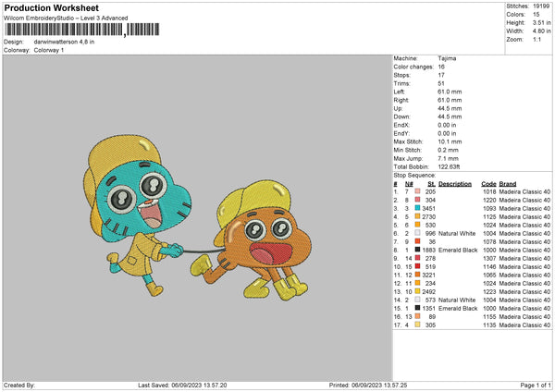Viewport: 555px width, 392px height.
Task: Click the 'Stop Sequence:' heading
Action: 414,175
